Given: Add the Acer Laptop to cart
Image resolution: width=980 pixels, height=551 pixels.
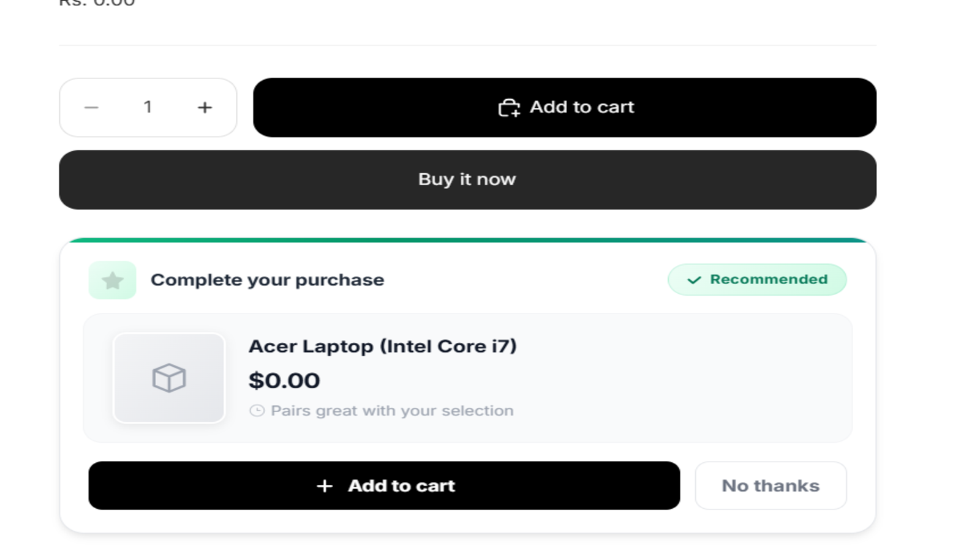Looking at the screenshot, I should point(385,485).
